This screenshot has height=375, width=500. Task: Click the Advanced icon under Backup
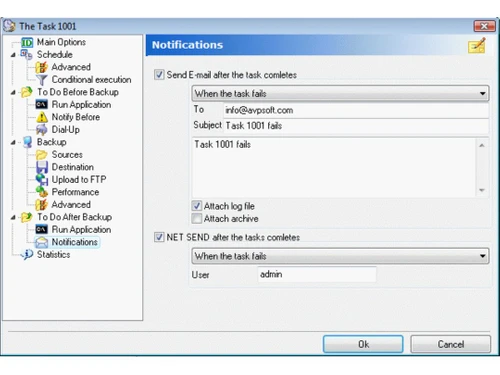41,205
